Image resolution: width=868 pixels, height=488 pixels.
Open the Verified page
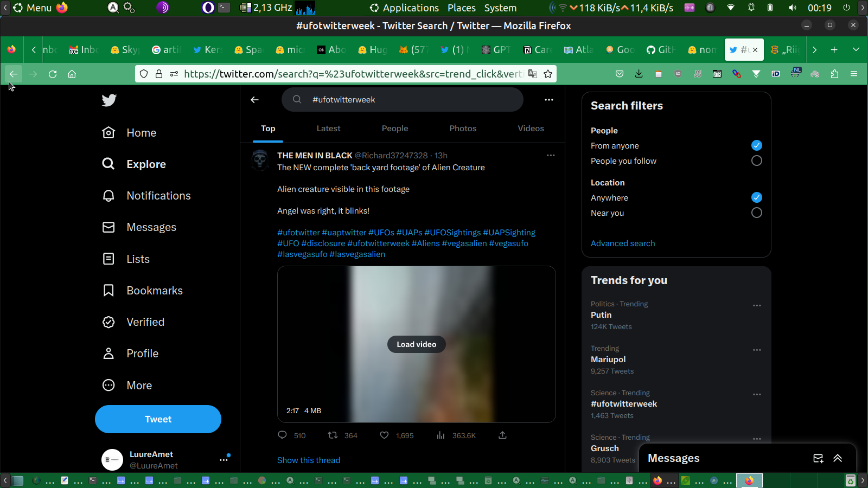point(133,322)
